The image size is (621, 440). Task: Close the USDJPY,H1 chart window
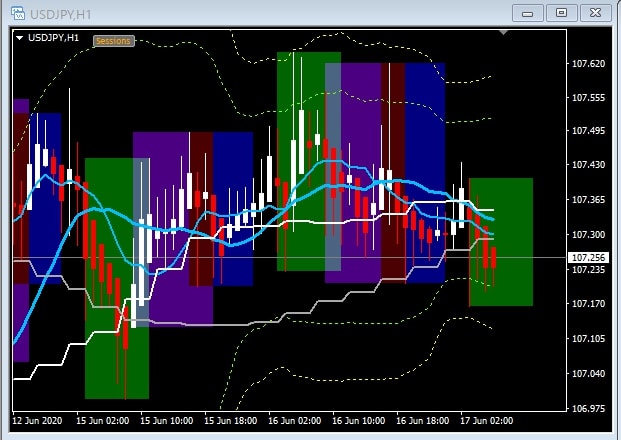(x=593, y=12)
